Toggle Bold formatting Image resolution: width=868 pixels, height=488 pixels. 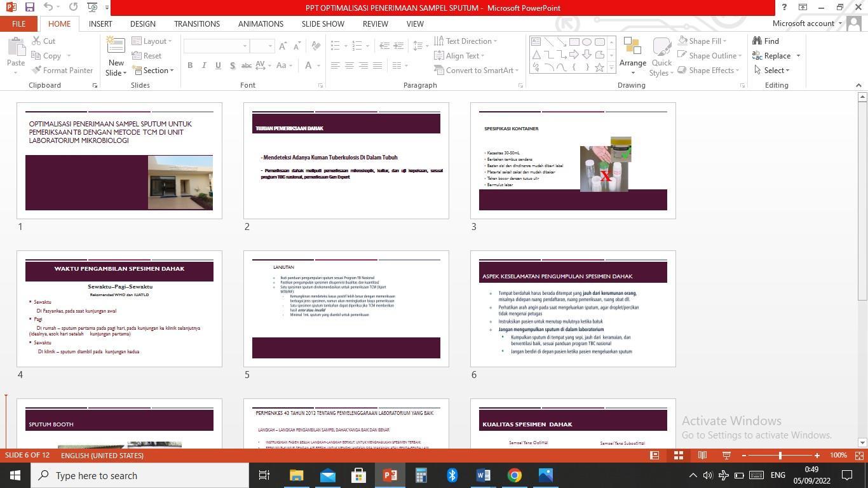(x=190, y=65)
